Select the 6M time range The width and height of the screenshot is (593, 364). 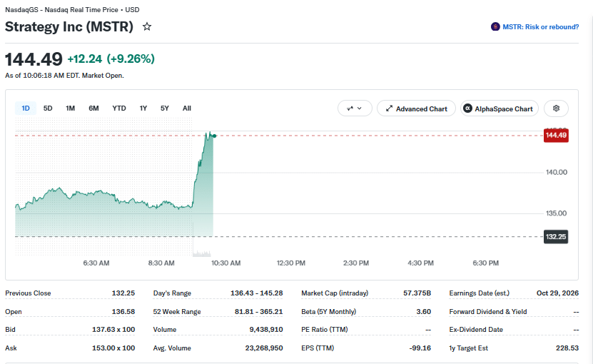[x=93, y=108]
